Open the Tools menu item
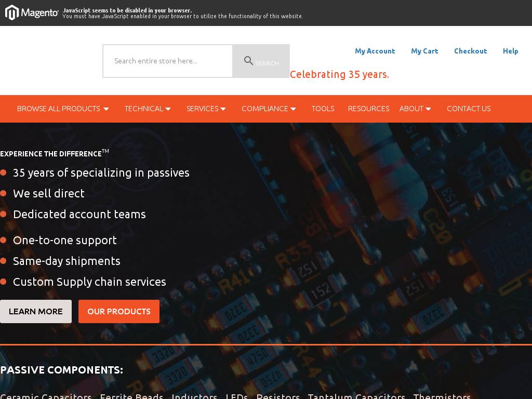This screenshot has width=532, height=399. 323,109
